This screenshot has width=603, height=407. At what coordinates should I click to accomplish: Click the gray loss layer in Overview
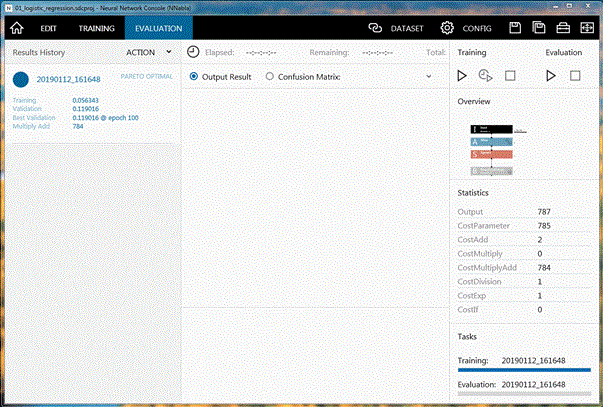pos(491,171)
